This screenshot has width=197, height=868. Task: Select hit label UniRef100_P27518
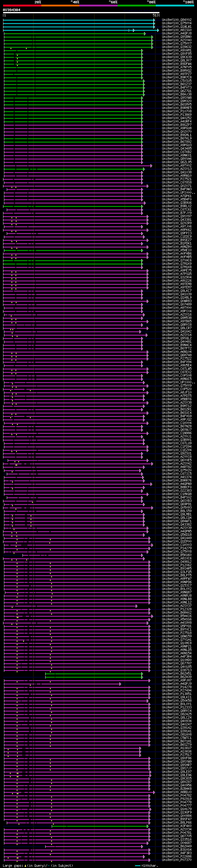177,633
